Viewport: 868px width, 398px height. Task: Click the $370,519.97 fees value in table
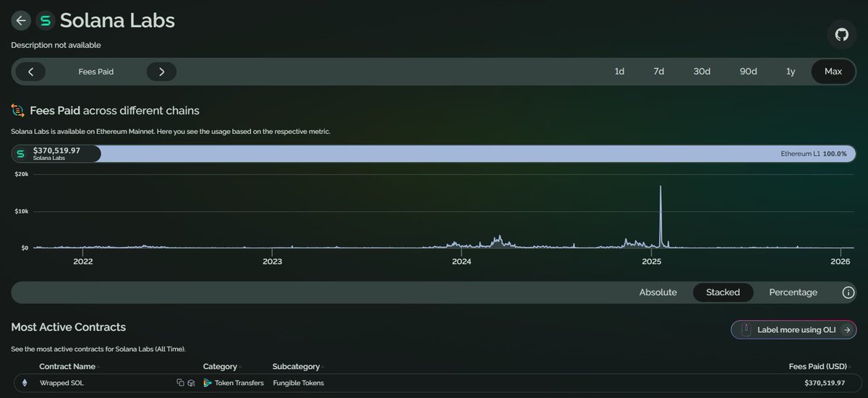click(x=826, y=383)
